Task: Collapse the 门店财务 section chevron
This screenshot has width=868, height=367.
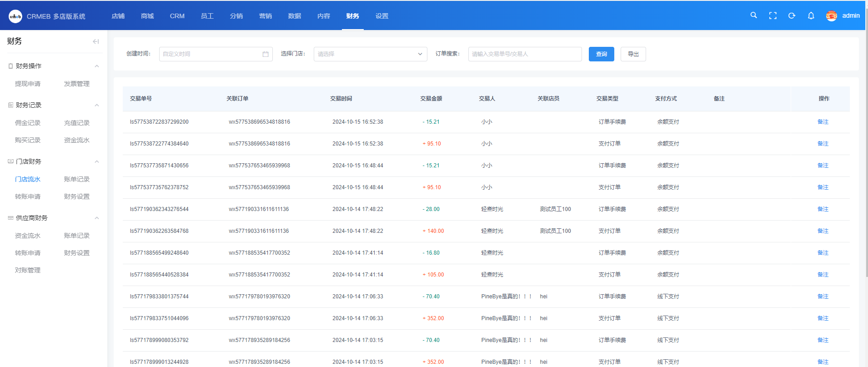Action: (x=96, y=161)
